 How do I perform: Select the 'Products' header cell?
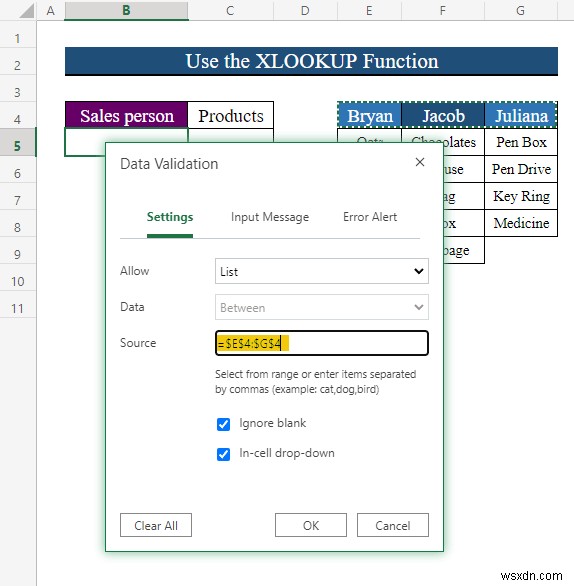pos(231,115)
